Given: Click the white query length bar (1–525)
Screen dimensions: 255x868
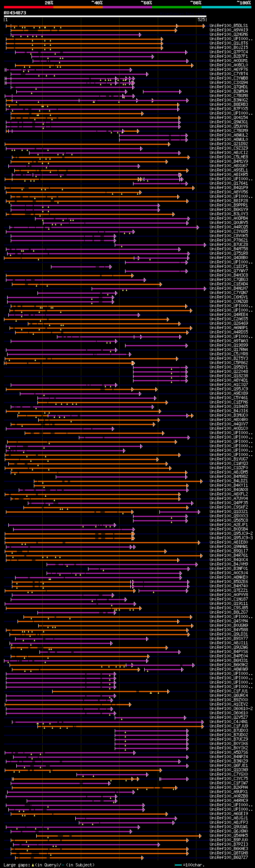Looking at the screenshot, I should pyautogui.click(x=105, y=16).
